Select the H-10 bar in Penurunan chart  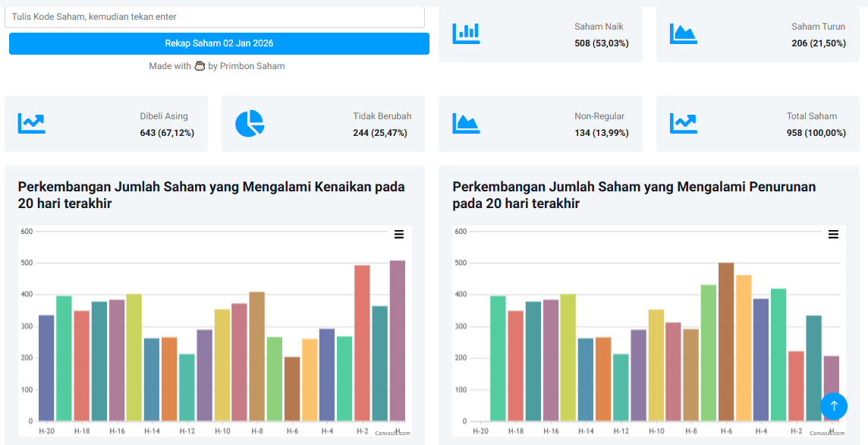[x=656, y=365]
